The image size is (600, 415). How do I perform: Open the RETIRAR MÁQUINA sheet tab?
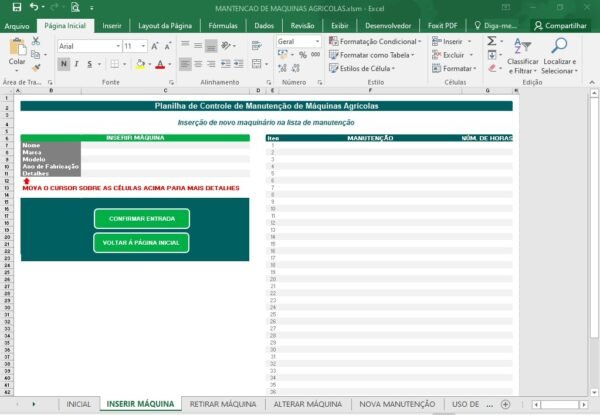coord(223,404)
